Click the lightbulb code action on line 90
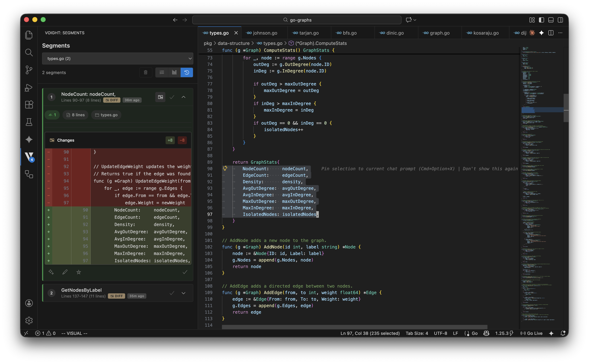589x364 pixels. (225, 168)
